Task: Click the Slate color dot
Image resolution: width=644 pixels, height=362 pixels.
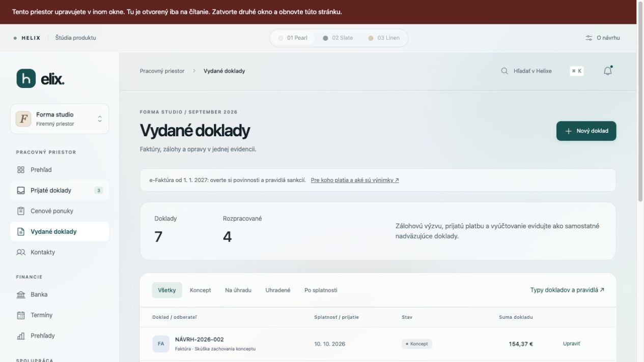Action: [x=325, y=38]
